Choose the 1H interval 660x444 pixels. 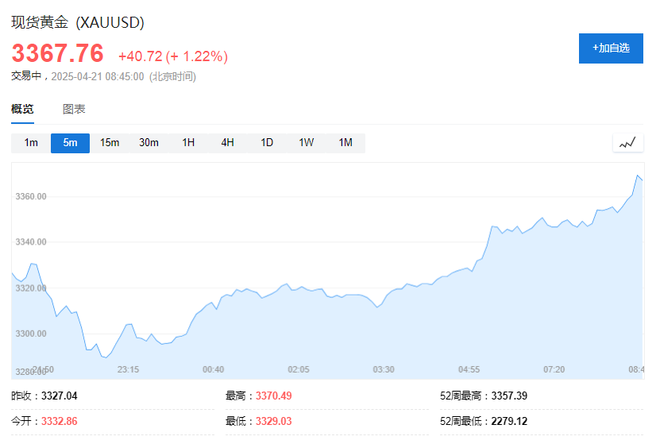tap(188, 143)
